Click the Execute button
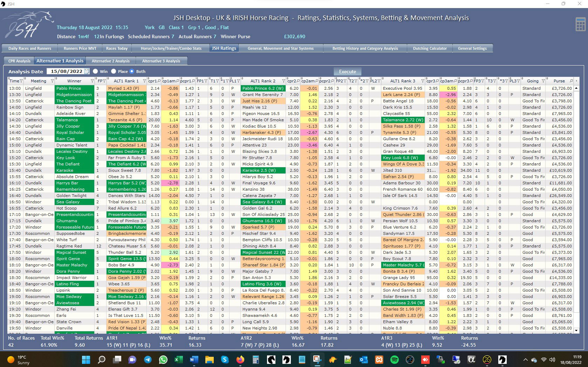The width and height of the screenshot is (588, 367). (348, 72)
